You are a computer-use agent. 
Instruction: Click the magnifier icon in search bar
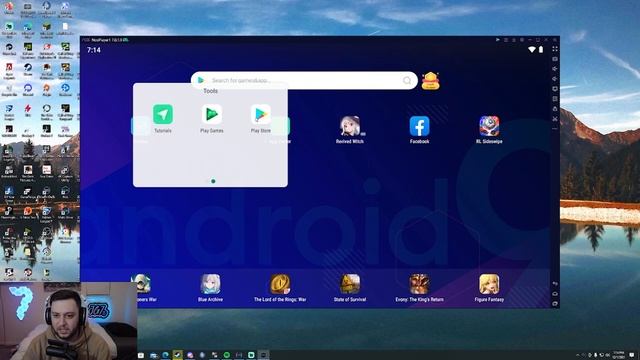coord(407,80)
